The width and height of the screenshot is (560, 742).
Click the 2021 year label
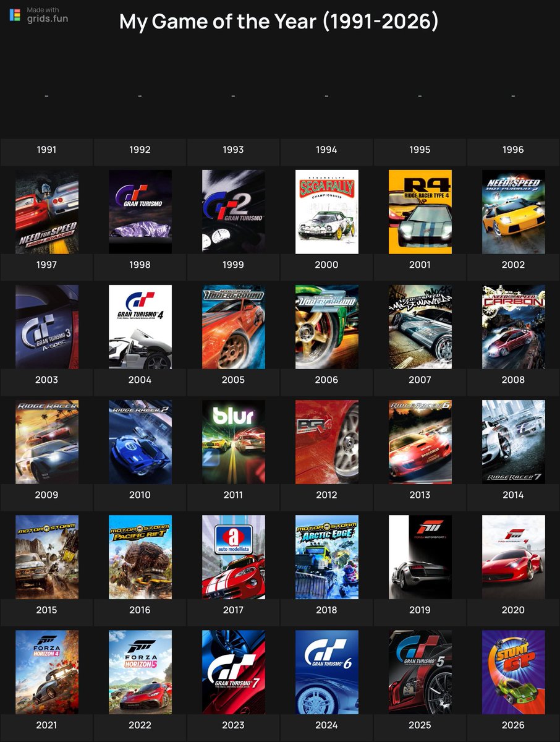47,725
